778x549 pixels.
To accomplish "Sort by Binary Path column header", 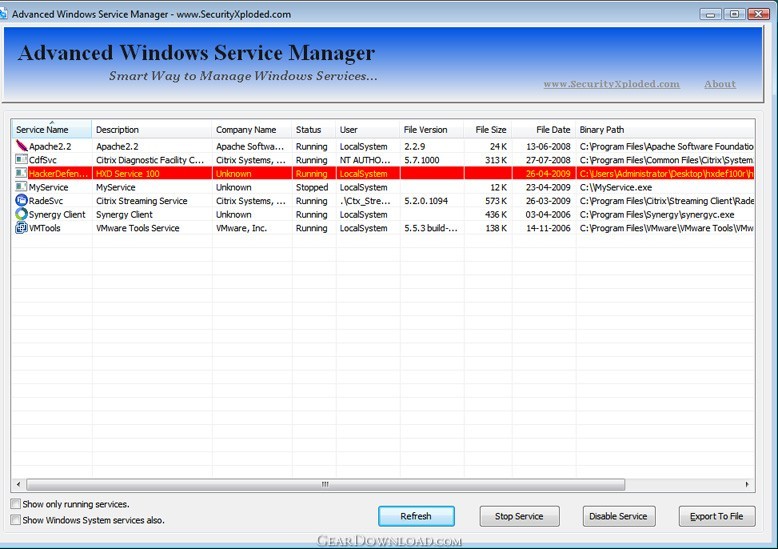I will pyautogui.click(x=665, y=130).
